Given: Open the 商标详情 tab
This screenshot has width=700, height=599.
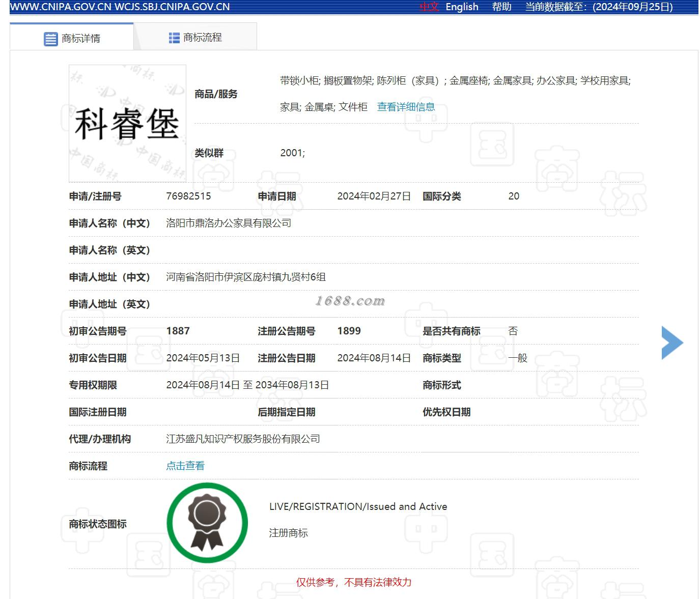Looking at the screenshot, I should tap(72, 37).
